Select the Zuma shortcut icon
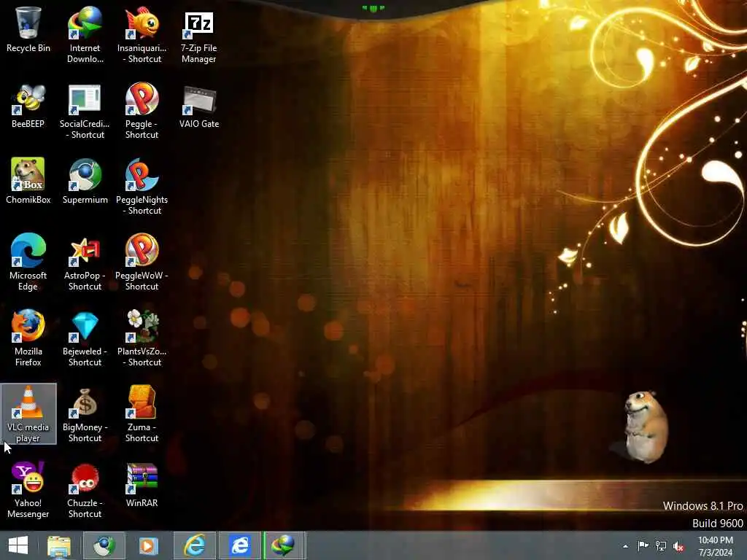The width and height of the screenshot is (747, 560). [142, 413]
